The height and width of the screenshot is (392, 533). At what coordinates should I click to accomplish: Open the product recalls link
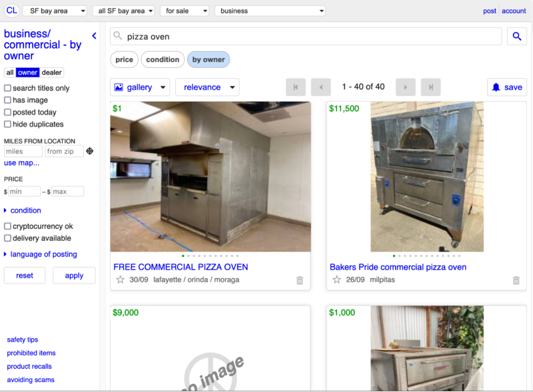(x=29, y=367)
